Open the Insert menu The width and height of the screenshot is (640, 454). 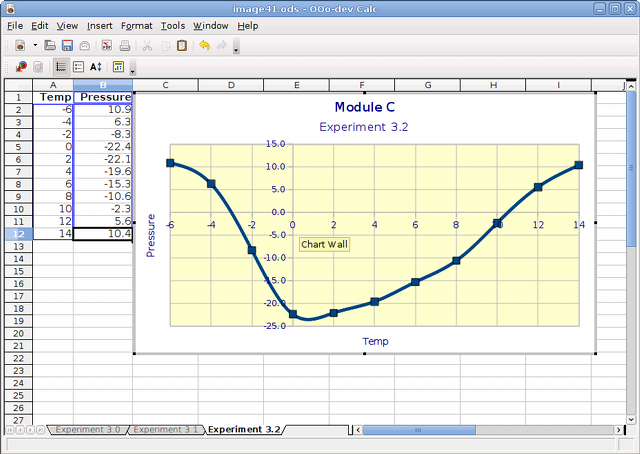coord(99,25)
